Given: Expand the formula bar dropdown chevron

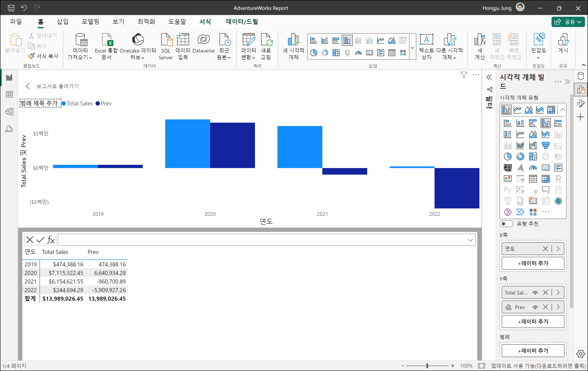Looking at the screenshot, I should coord(470,240).
